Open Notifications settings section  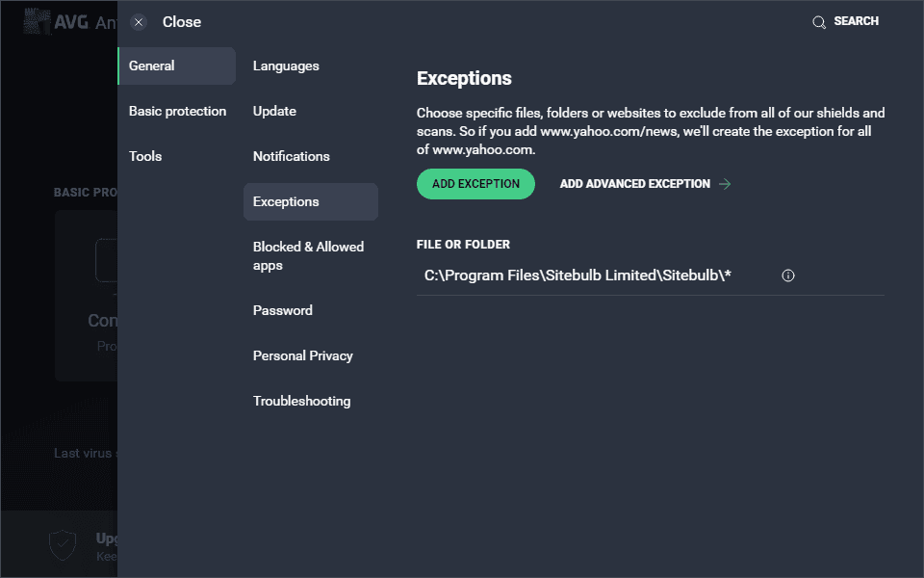(x=291, y=156)
